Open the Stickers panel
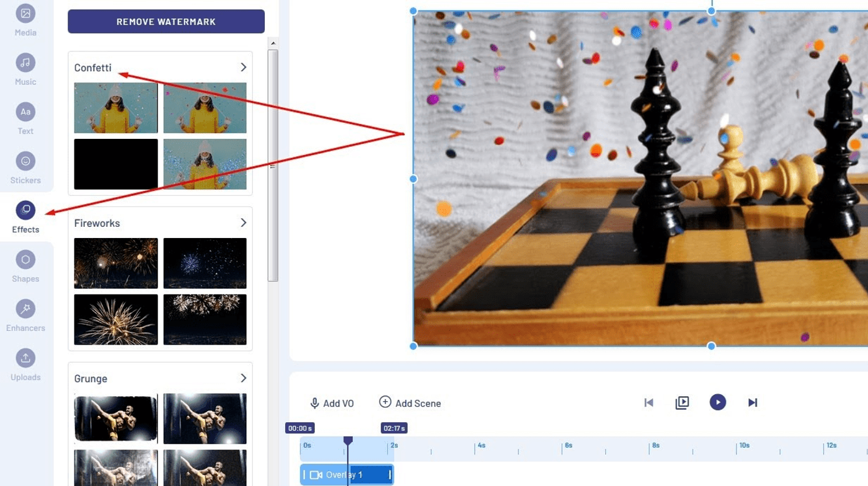 tap(25, 161)
